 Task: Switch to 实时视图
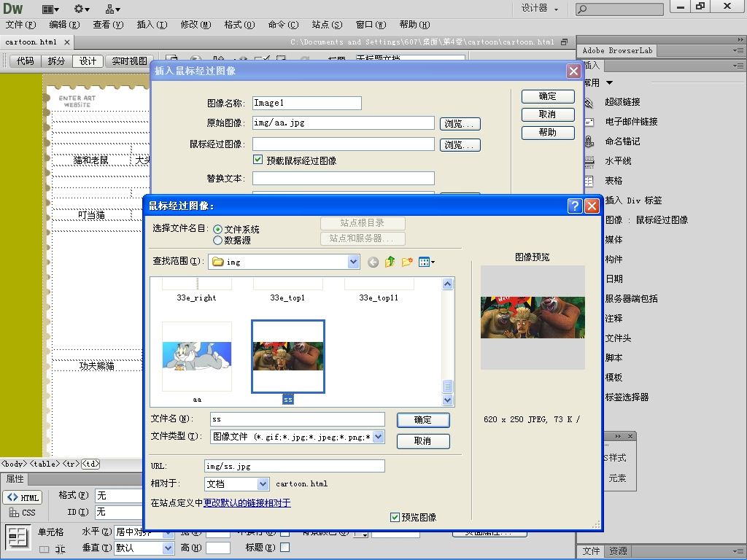pyautogui.click(x=129, y=61)
